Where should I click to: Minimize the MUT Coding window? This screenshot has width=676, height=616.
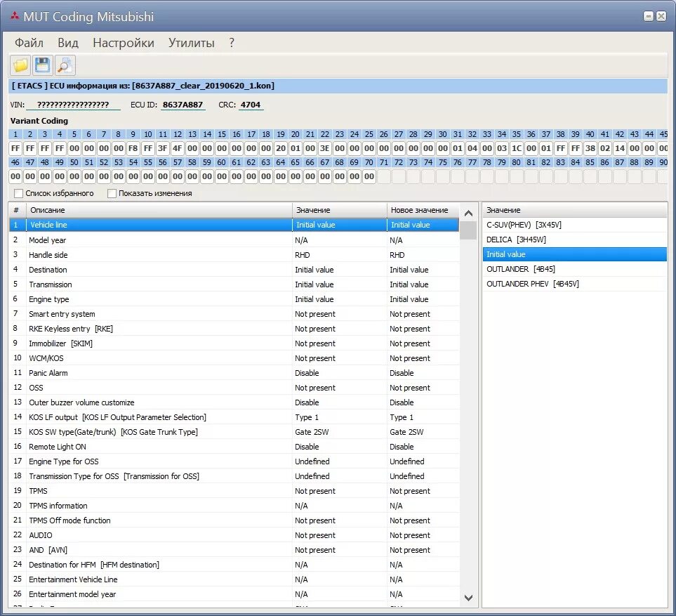[x=649, y=16]
